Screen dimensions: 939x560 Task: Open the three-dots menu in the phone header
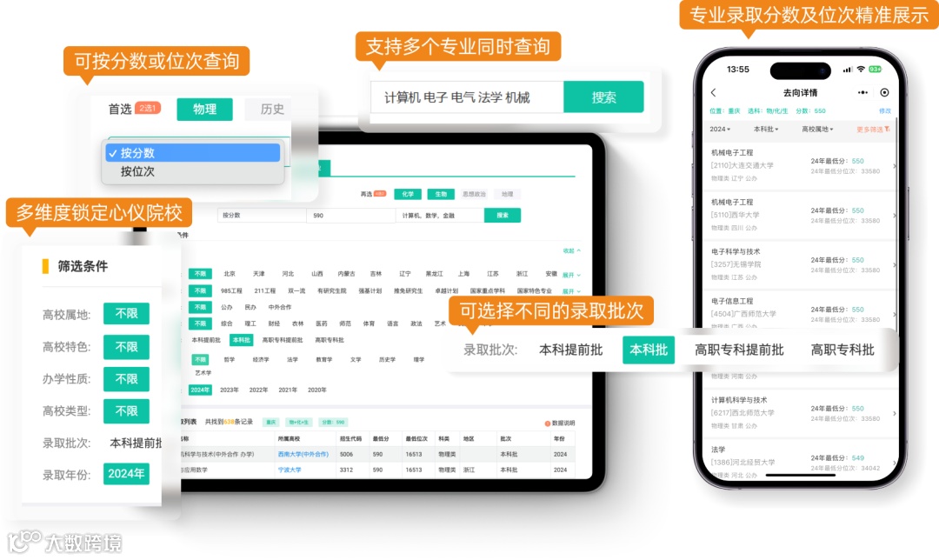(862, 92)
